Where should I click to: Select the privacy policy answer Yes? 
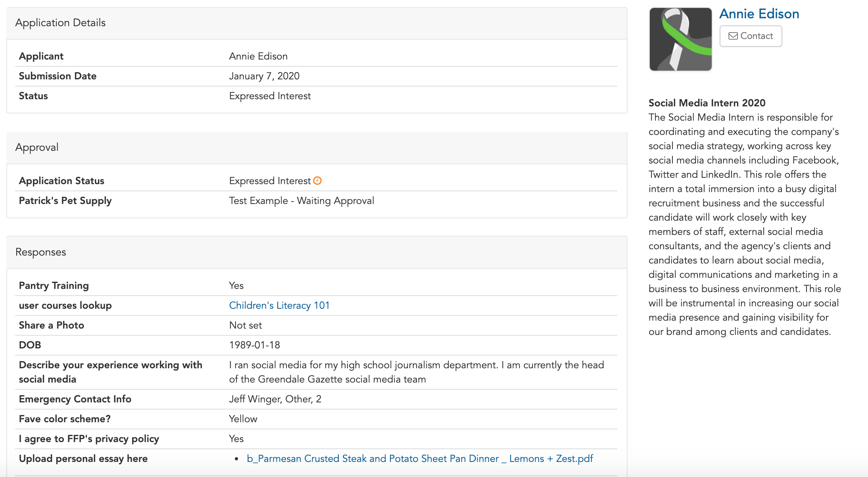click(236, 439)
